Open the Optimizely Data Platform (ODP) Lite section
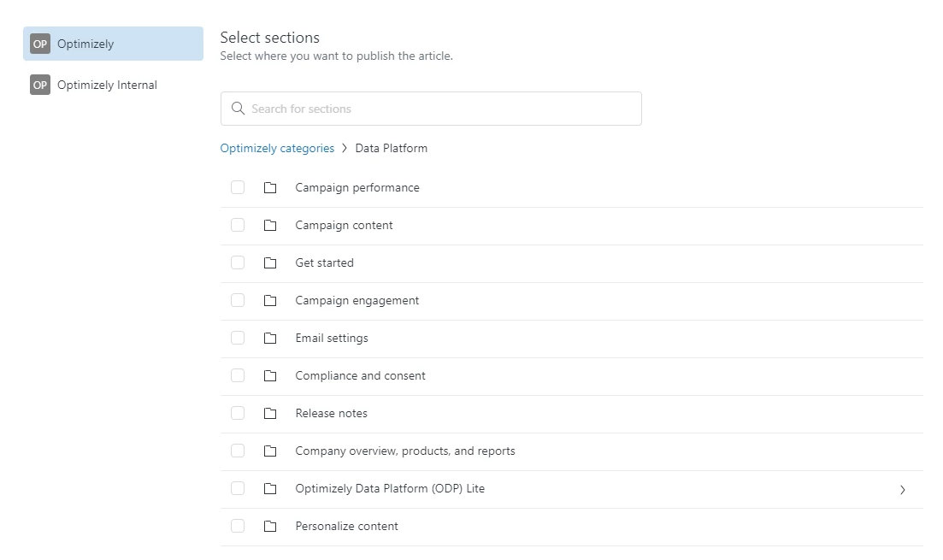The image size is (943, 560). [x=390, y=489]
